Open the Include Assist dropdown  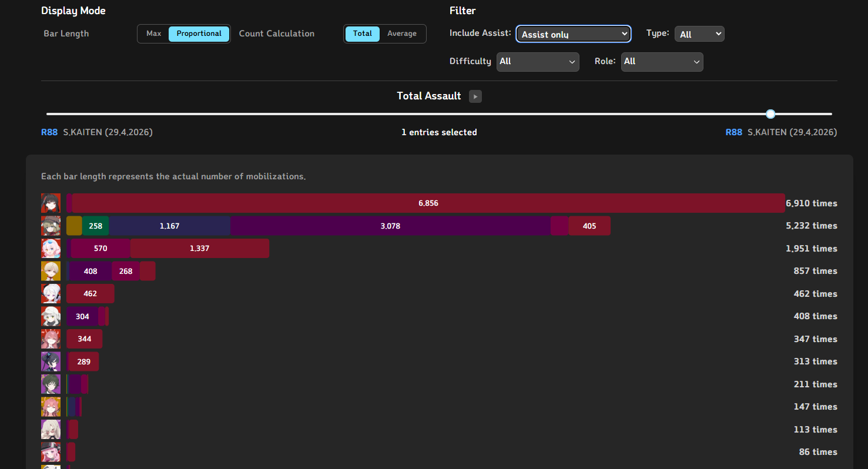click(x=574, y=34)
